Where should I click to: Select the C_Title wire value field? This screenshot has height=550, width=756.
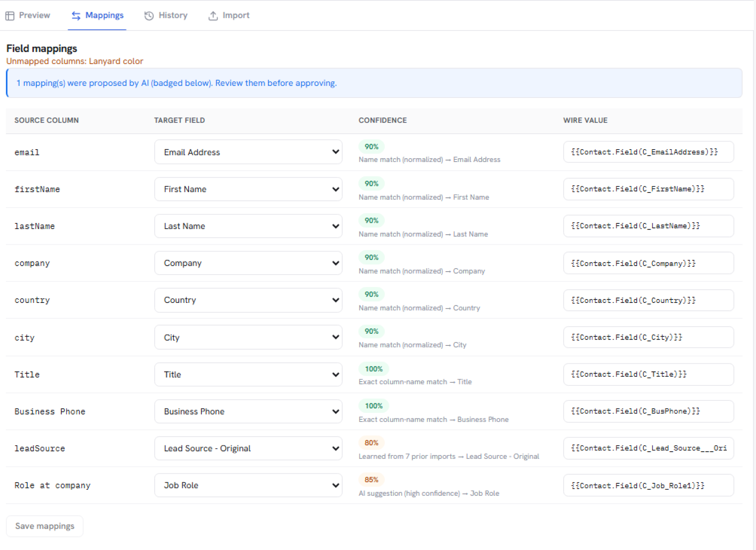click(x=648, y=374)
